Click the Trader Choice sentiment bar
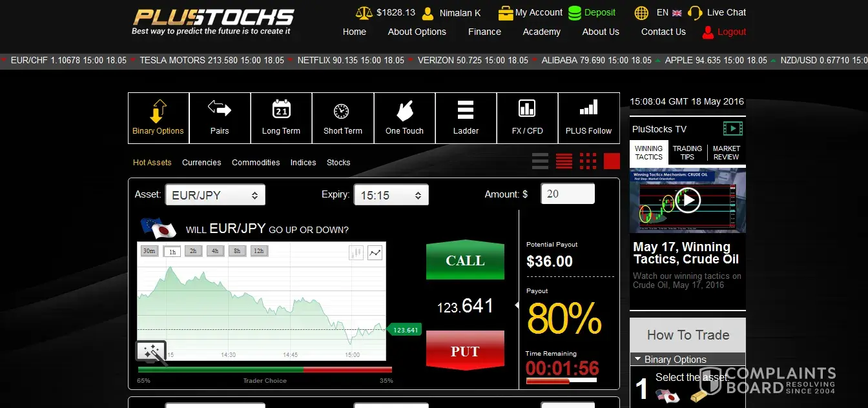Screen dimensions: 868x408 click(265, 370)
